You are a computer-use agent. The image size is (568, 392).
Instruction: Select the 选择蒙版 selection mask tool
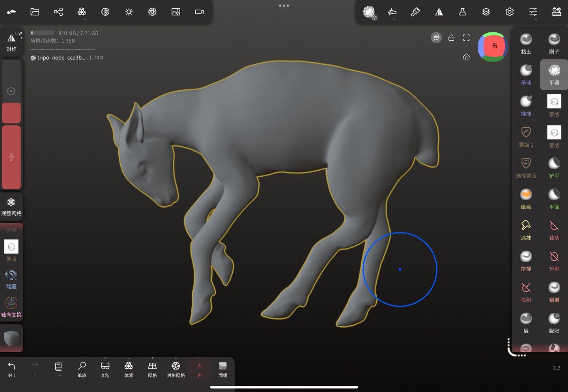526,168
